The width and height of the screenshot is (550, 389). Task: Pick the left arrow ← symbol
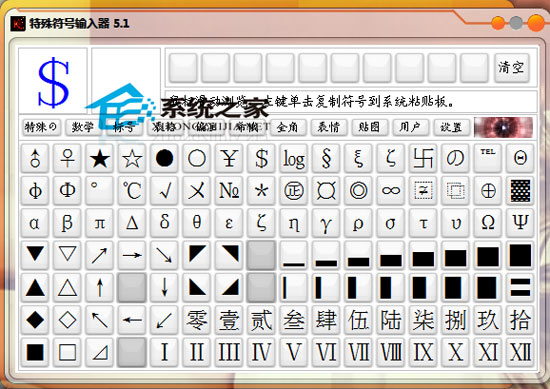pos(132,320)
